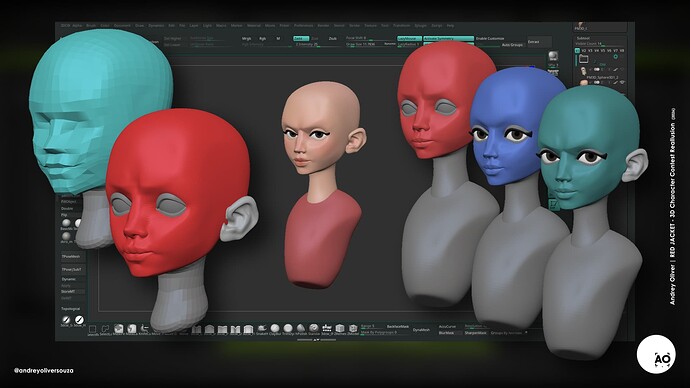
Task: Select the V2 visibility set
Action: [584, 51]
